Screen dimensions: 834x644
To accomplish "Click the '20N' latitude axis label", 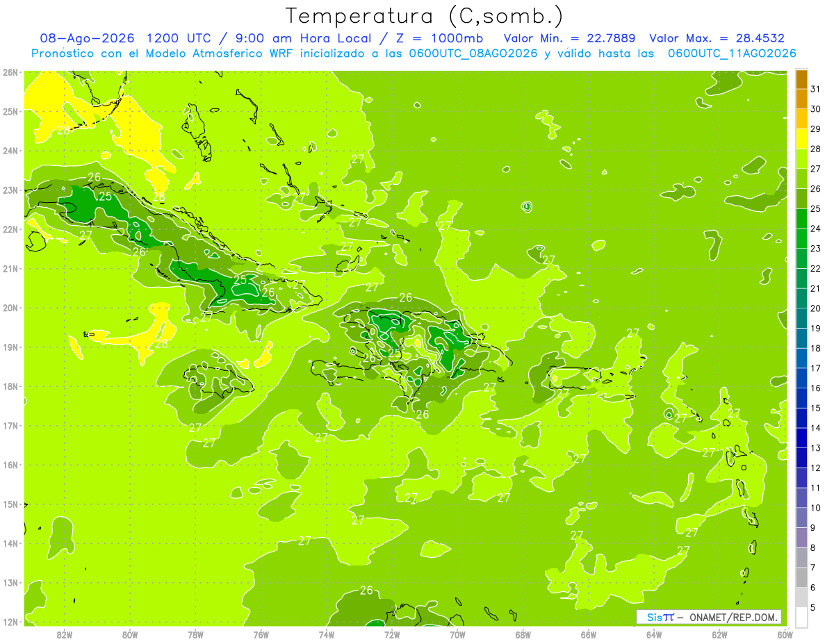I will click(x=10, y=308).
